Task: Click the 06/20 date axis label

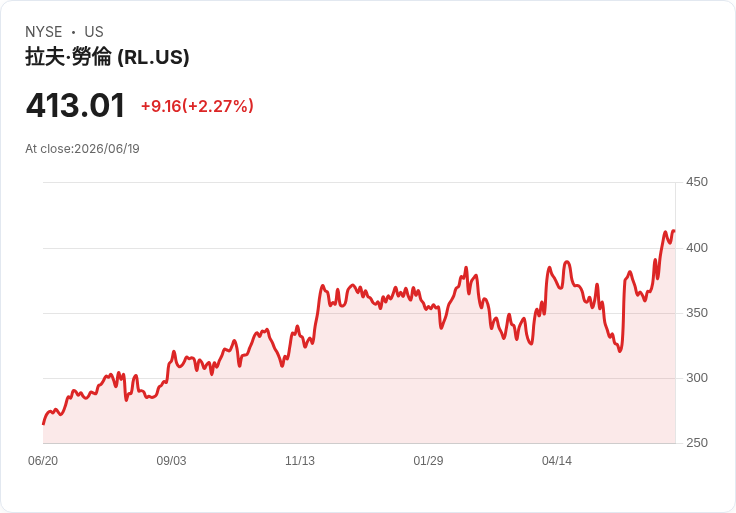Action: [43, 461]
